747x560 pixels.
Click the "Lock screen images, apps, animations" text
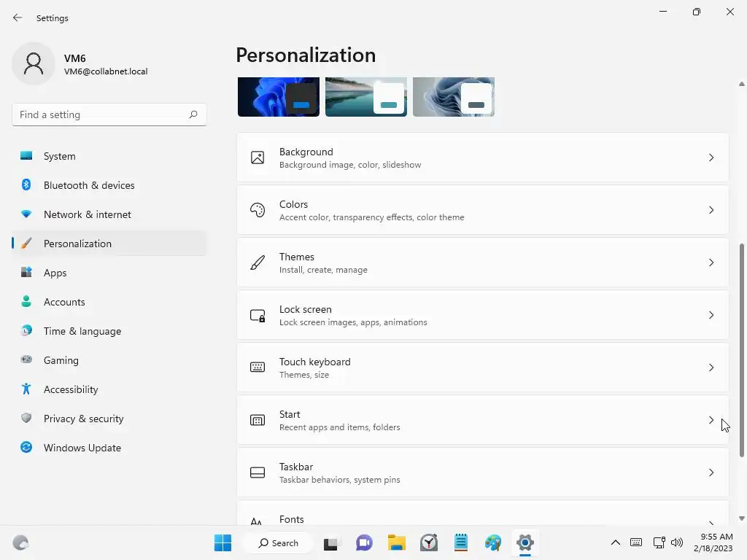[353, 322]
